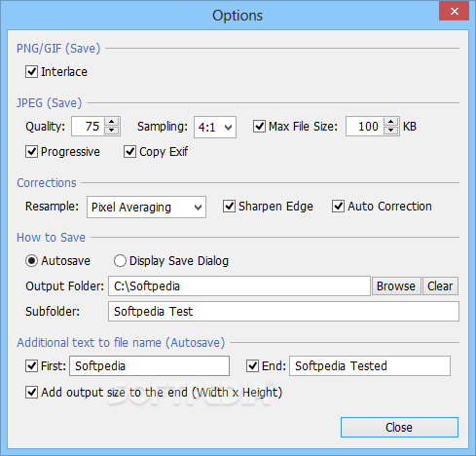Click the Quality value field
476x456 pixels.
pos(88,127)
